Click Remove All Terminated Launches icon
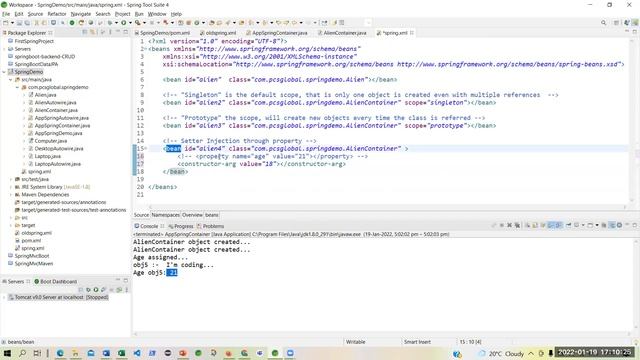Image resolution: width=640 pixels, height=360 pixels. tap(518, 225)
